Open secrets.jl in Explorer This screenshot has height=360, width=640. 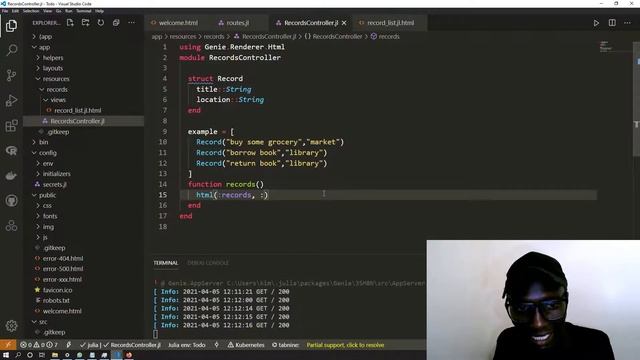coord(54,184)
